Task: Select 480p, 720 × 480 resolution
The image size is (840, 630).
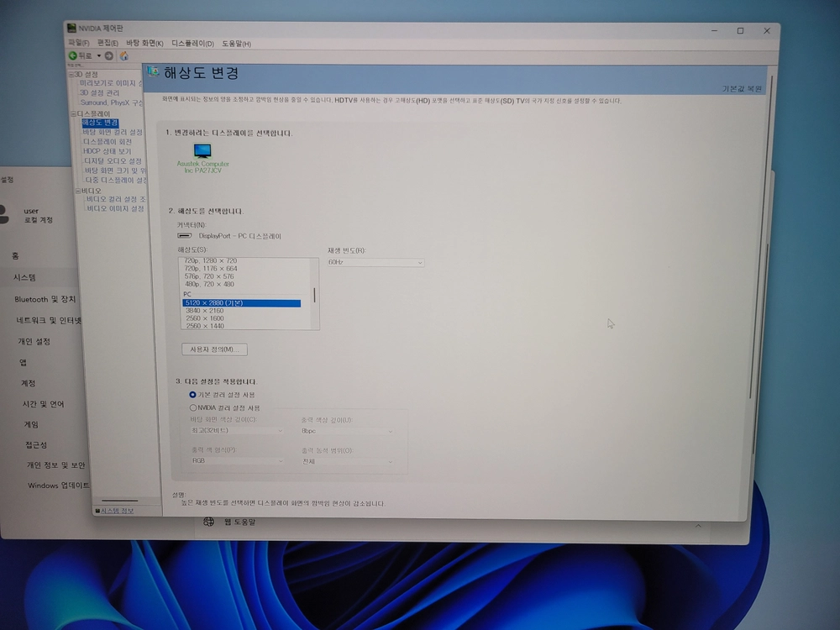Action: (209, 284)
